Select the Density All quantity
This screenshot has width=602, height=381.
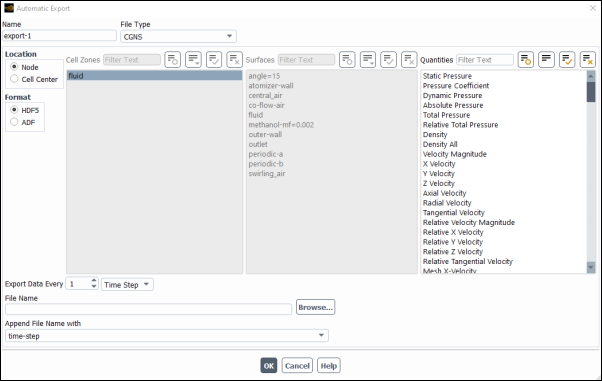pyautogui.click(x=440, y=144)
